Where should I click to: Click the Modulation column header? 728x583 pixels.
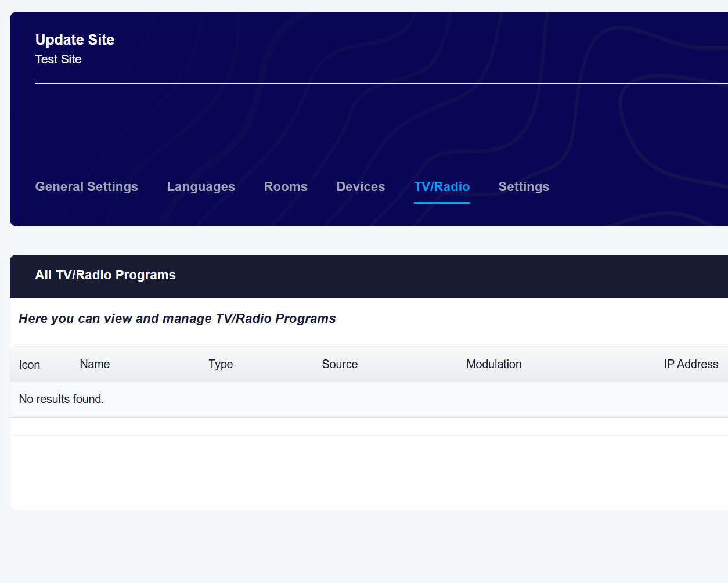coord(493,364)
